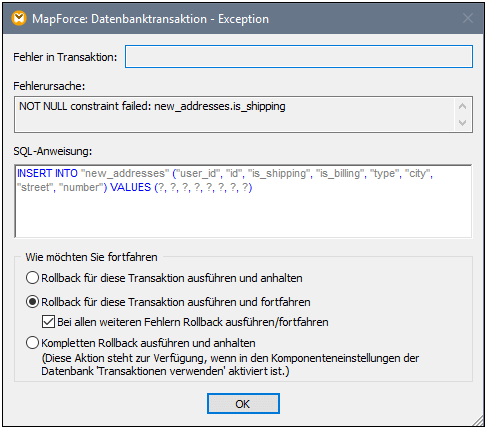Viewport: 487px width, 429px height.
Task: Click the Wie möchten Sie fortfahren heading
Action: [91, 257]
